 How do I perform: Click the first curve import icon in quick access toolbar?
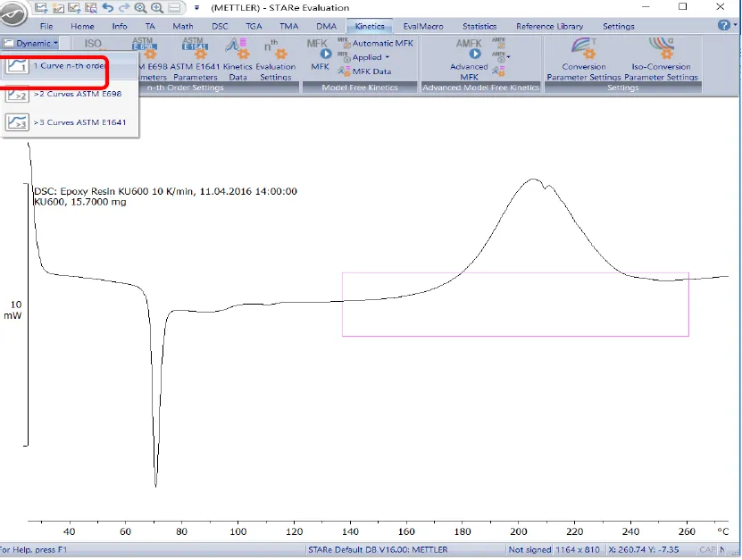[x=41, y=7]
